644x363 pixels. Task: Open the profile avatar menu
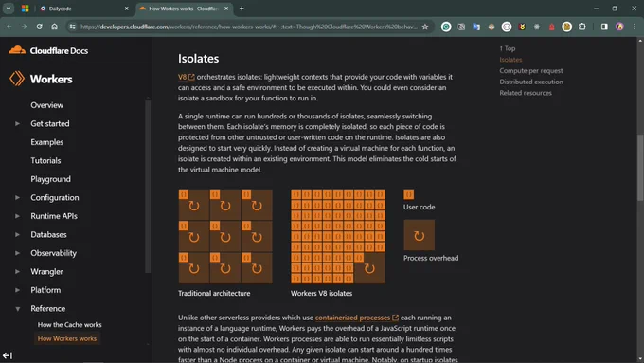[x=619, y=27]
